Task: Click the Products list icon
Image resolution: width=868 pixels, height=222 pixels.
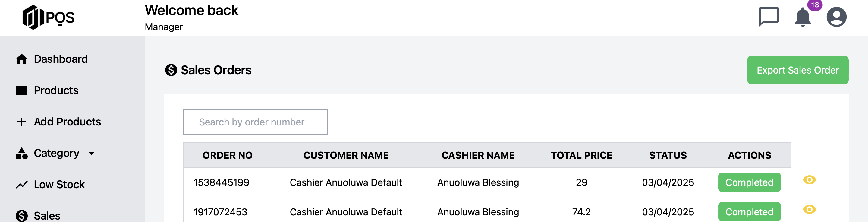Action: click(22, 90)
